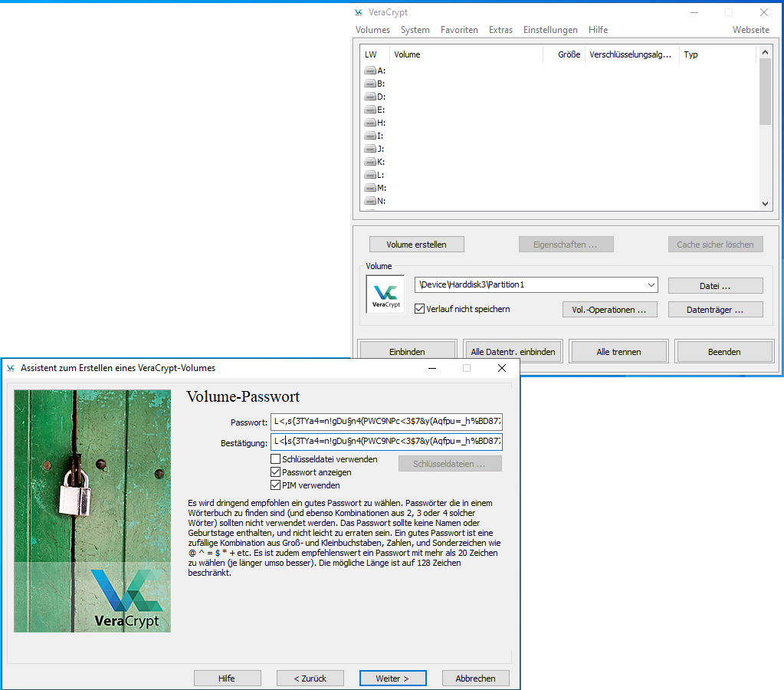This screenshot has height=690, width=784.
Task: Click the Webseite link in menu bar
Action: coord(751,30)
